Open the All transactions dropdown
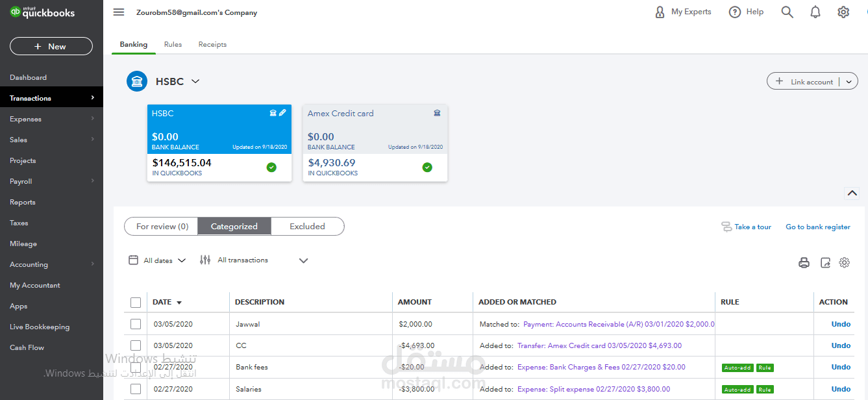 tap(263, 260)
